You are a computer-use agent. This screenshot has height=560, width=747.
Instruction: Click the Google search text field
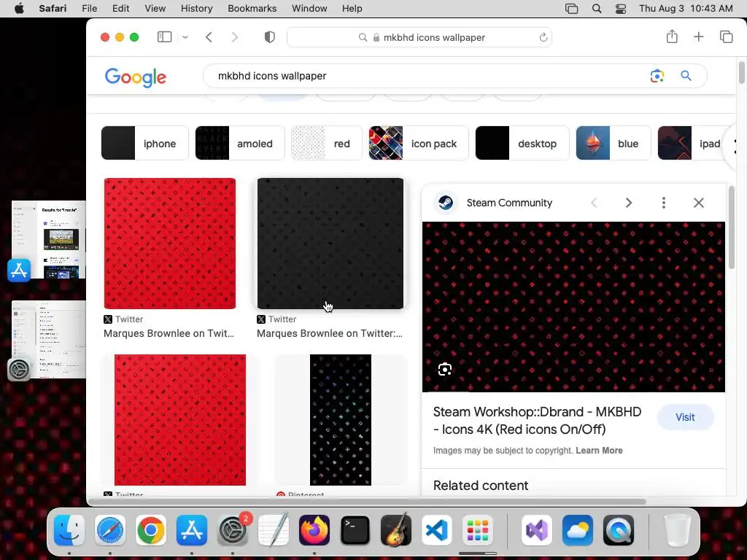(424, 76)
